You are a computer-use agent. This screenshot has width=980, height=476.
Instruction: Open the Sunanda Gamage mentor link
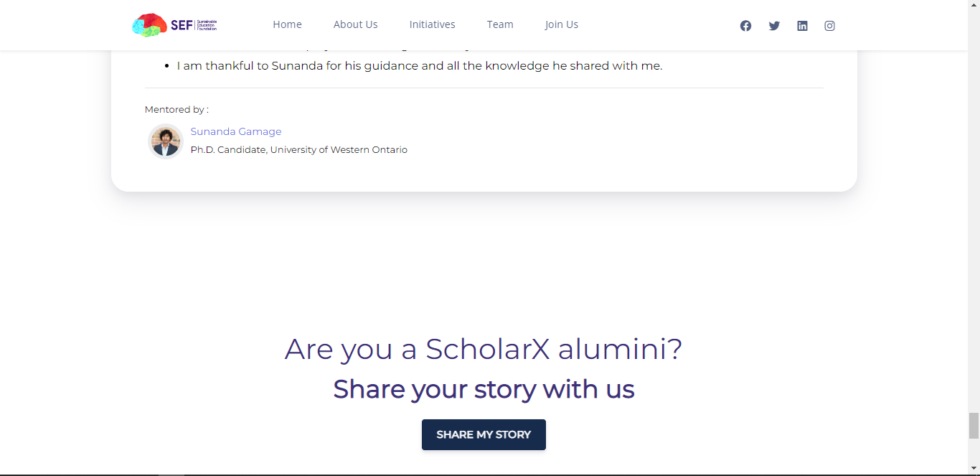[x=236, y=131]
